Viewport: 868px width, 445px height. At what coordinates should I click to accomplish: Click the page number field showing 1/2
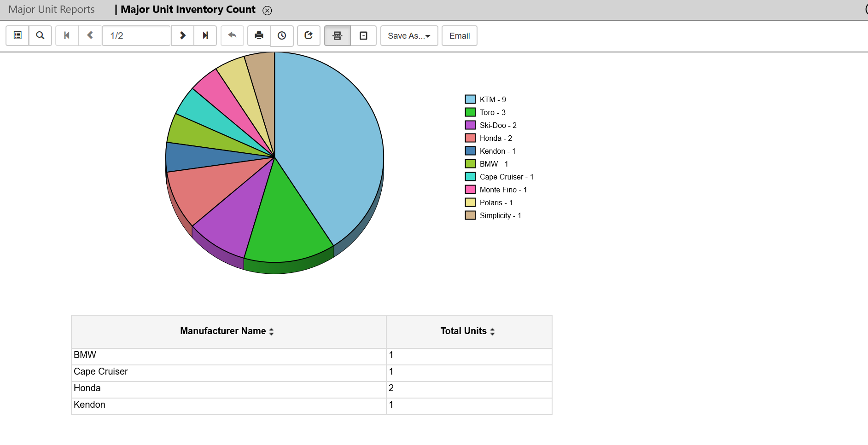pos(136,35)
